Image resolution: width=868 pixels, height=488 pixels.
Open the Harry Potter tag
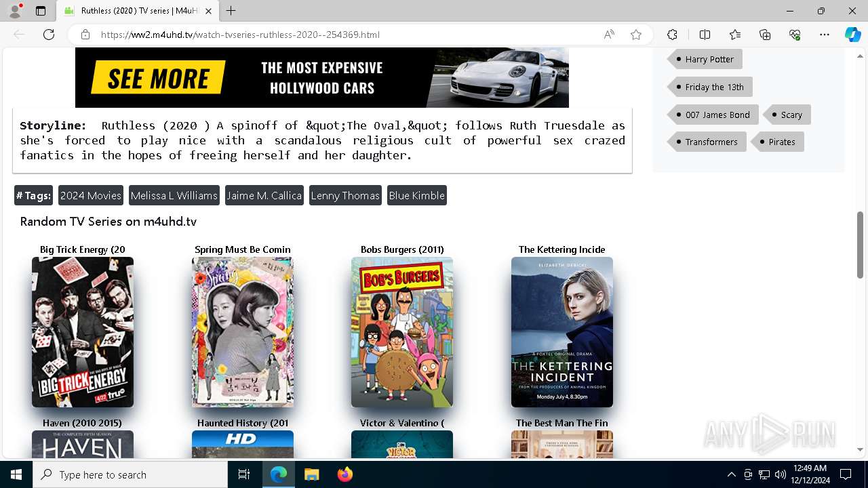(705, 59)
